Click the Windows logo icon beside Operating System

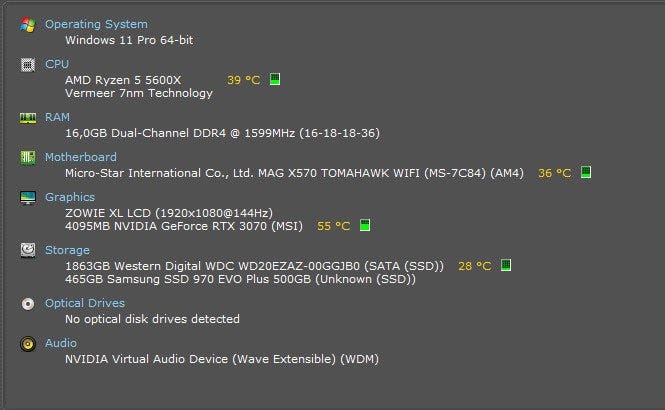click(28, 25)
